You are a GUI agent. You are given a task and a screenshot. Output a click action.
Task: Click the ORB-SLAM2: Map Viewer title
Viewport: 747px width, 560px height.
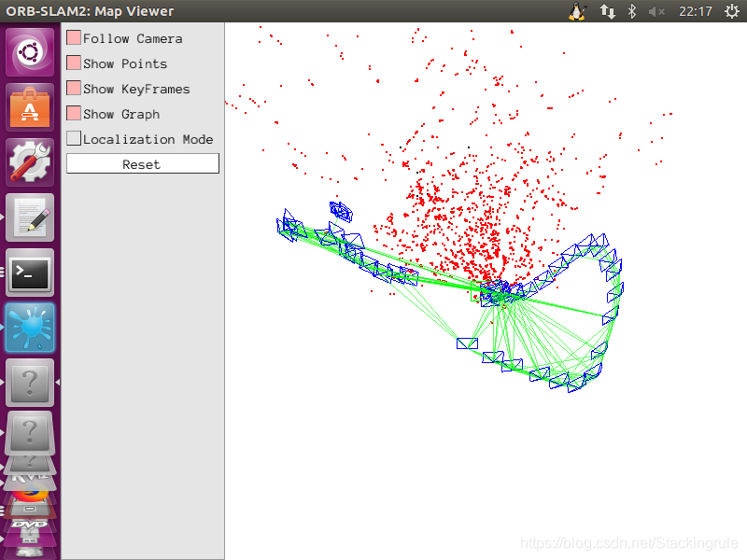[90, 11]
